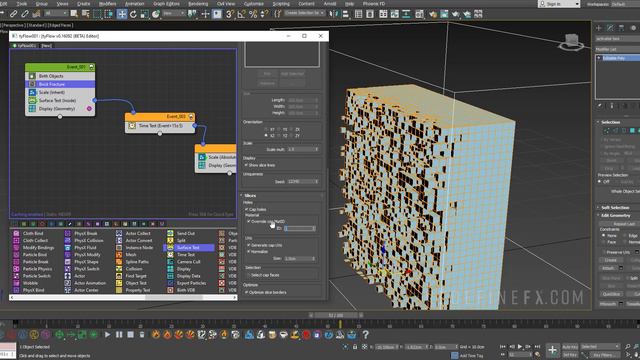The image size is (640, 360).
Task: Open the Animation menu
Action: pyautogui.click(x=135, y=4)
